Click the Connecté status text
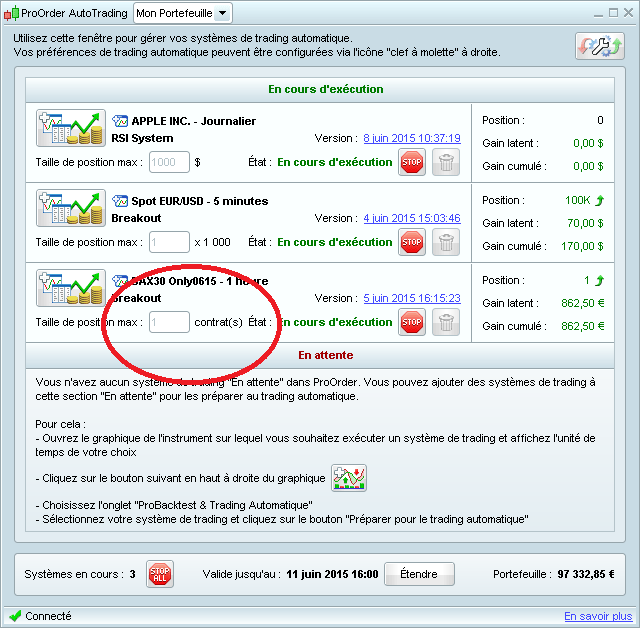The width and height of the screenshot is (640, 628). tap(48, 616)
